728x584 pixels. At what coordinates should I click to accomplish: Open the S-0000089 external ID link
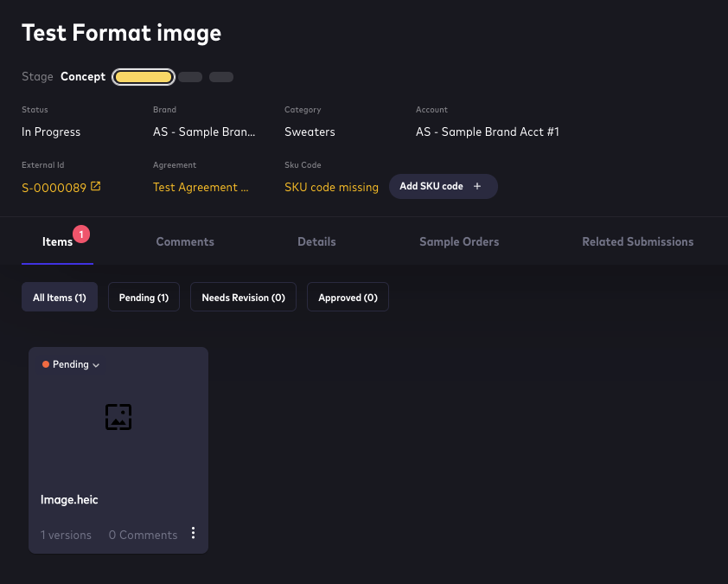[x=54, y=188]
